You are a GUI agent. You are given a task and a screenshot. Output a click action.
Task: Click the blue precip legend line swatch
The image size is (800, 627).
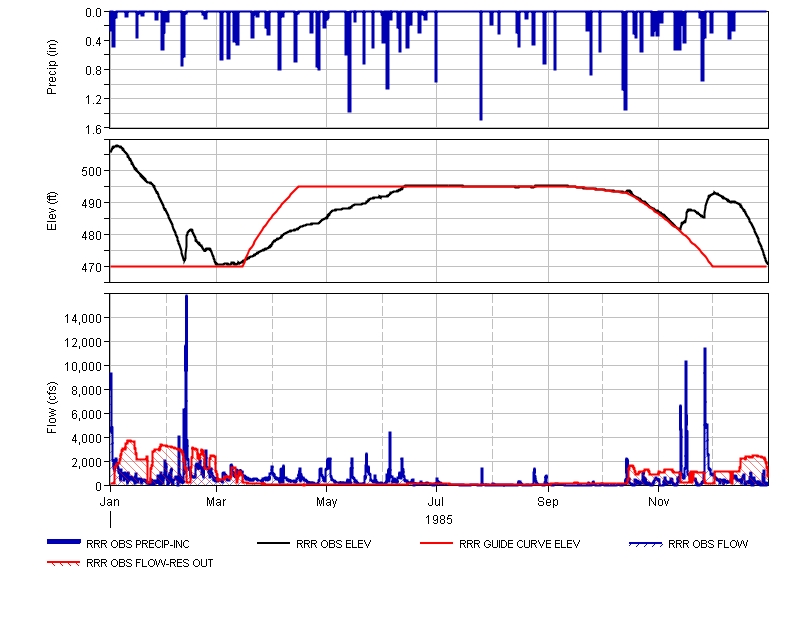pos(64,542)
